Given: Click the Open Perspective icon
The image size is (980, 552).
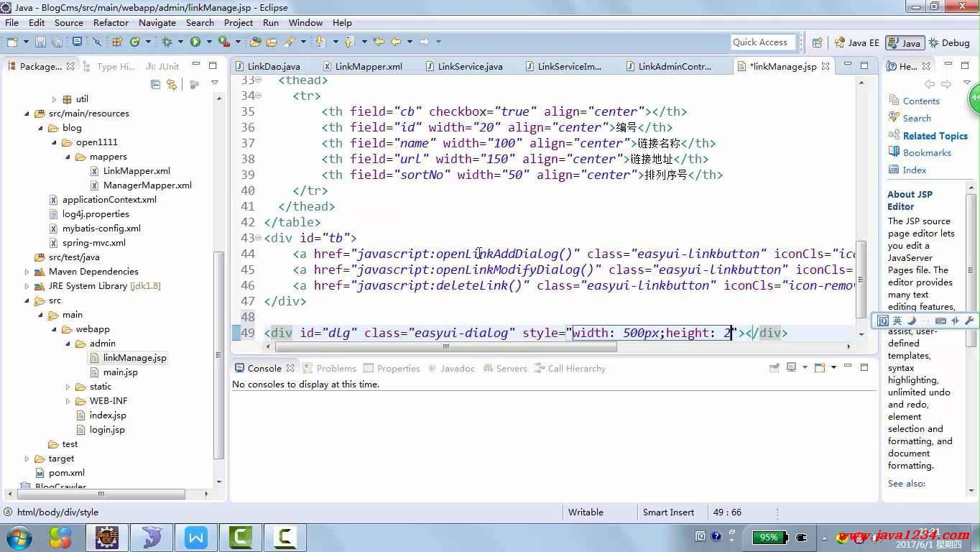Looking at the screenshot, I should tap(817, 42).
